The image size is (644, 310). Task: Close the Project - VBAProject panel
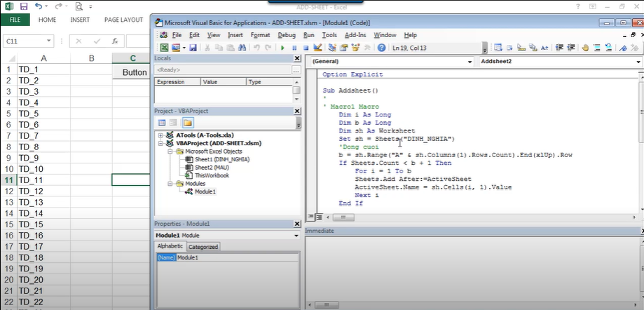click(297, 111)
